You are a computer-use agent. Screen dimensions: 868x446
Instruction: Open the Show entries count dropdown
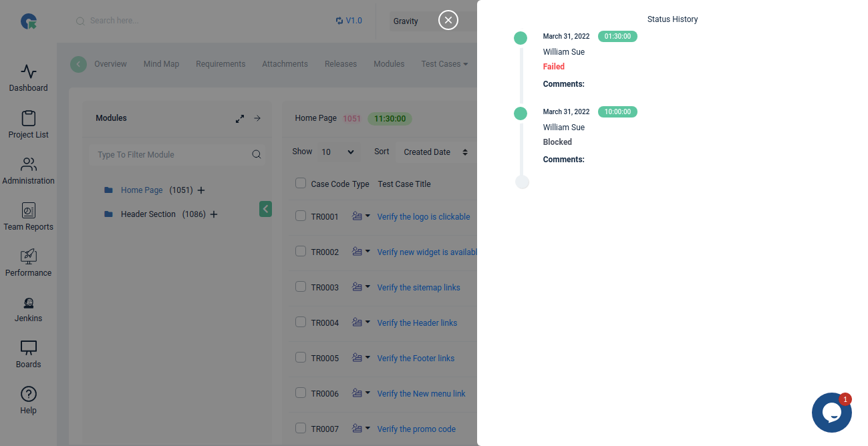[337, 152]
